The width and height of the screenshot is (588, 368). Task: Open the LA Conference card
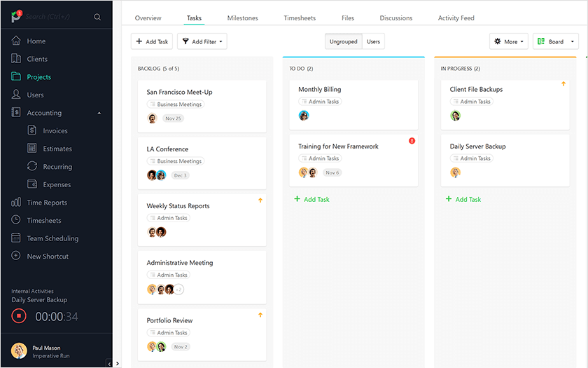[202, 163]
